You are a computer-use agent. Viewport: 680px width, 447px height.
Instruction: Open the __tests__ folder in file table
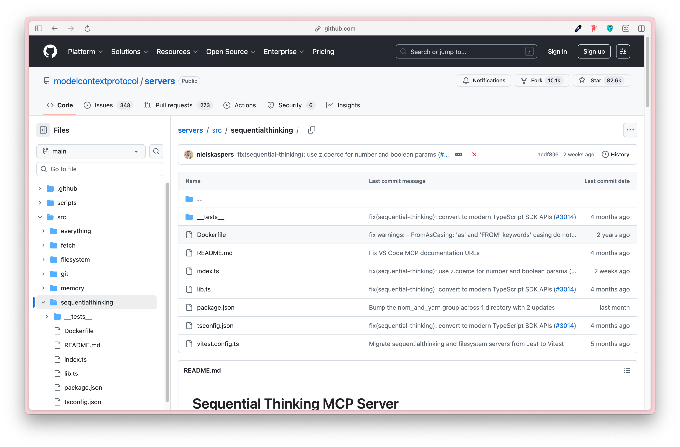point(210,217)
